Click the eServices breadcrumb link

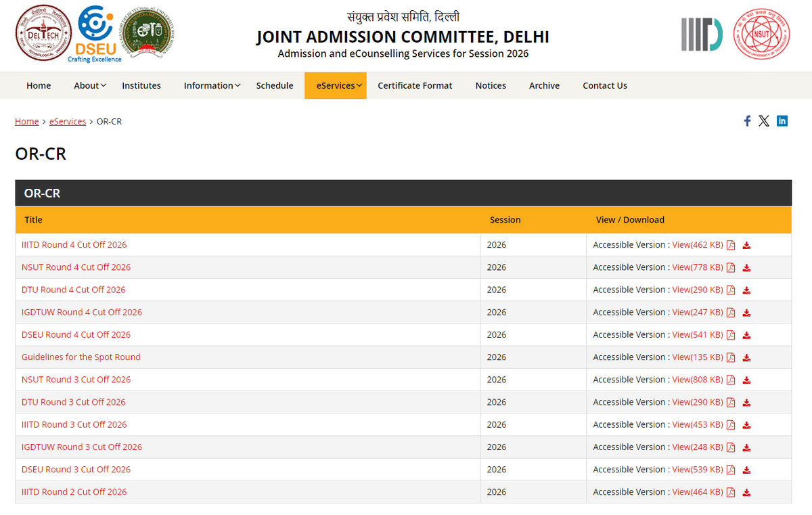68,121
